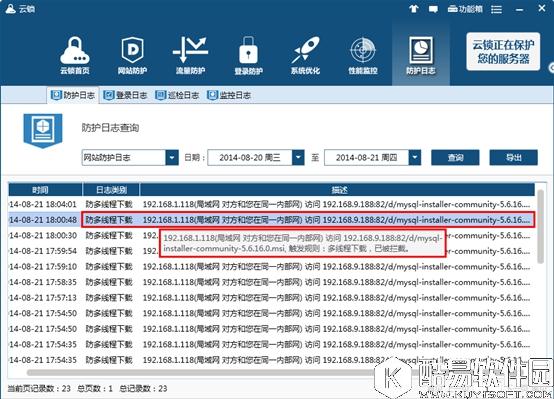
Task: Click the description in the 17:58:35 row
Action: coord(336,282)
